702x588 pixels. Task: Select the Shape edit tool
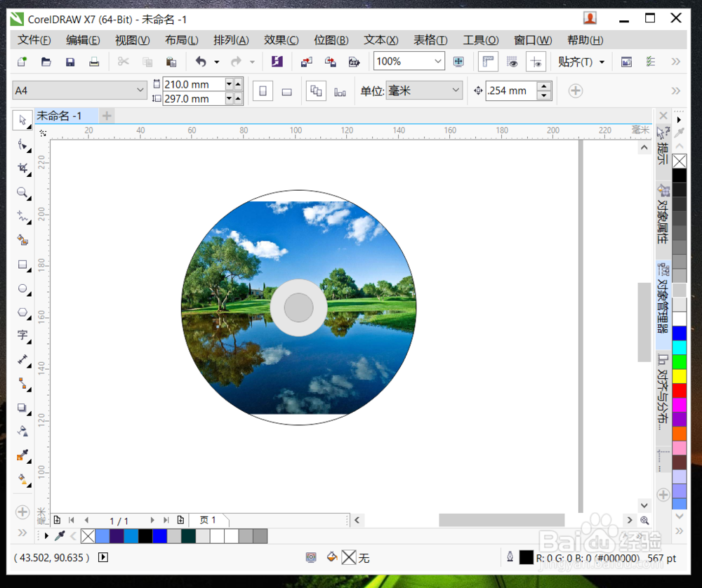pos(22,145)
